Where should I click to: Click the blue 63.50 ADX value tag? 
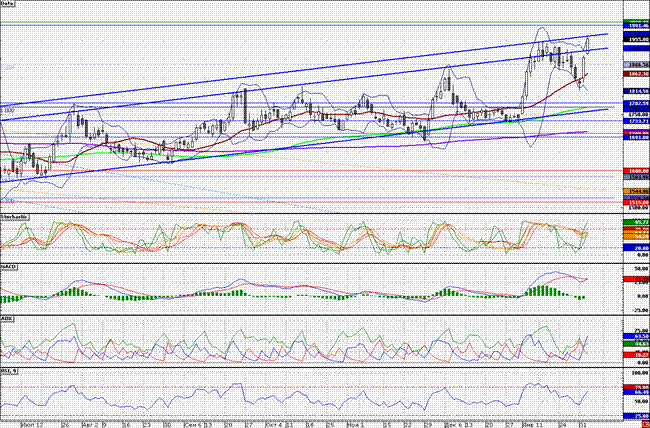click(x=636, y=337)
